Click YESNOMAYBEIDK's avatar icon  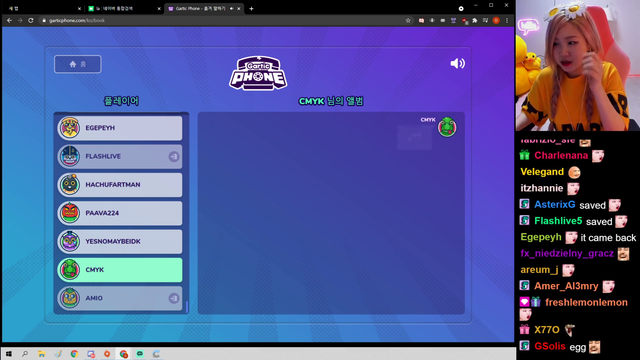tap(70, 241)
